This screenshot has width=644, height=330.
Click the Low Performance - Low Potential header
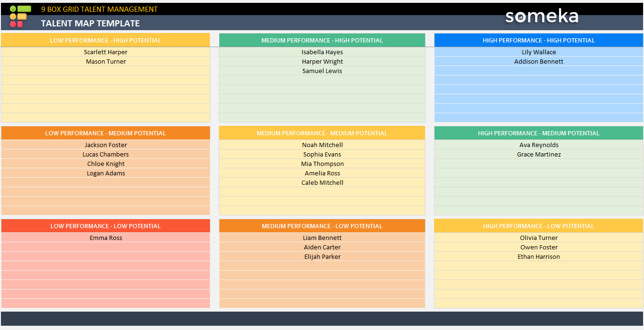click(x=105, y=226)
